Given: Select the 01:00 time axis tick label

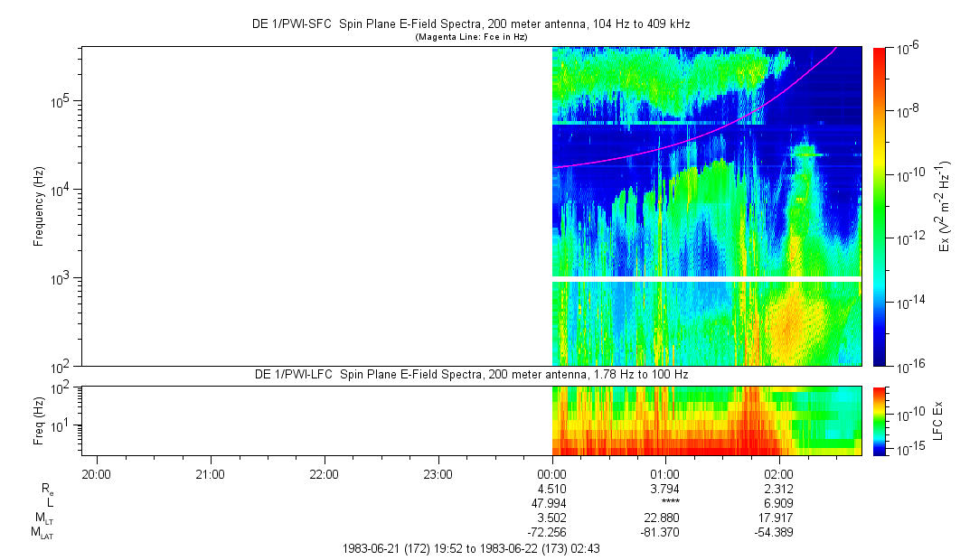Looking at the screenshot, I should click(665, 472).
